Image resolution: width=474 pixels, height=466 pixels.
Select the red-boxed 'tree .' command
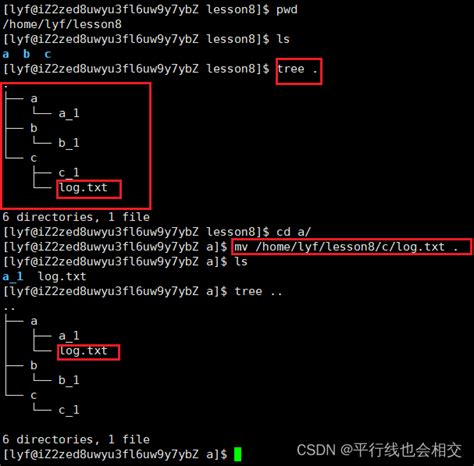click(299, 71)
